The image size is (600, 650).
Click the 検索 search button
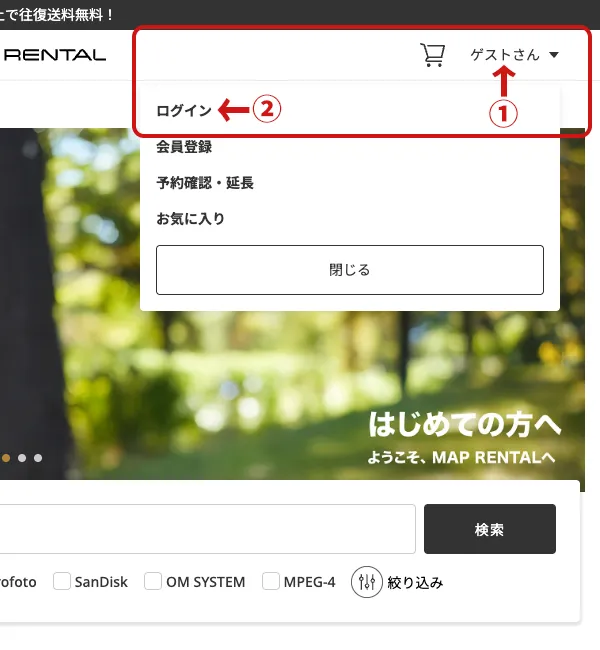[490, 529]
